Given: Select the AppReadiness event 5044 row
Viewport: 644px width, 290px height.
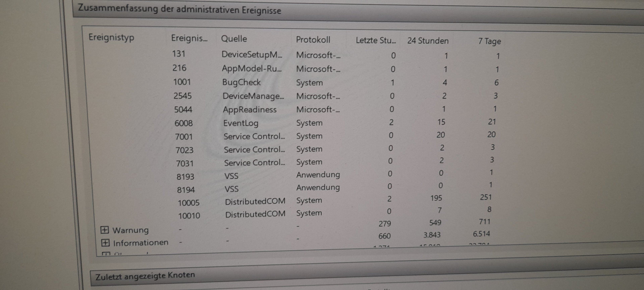Looking at the screenshot, I should (x=250, y=110).
